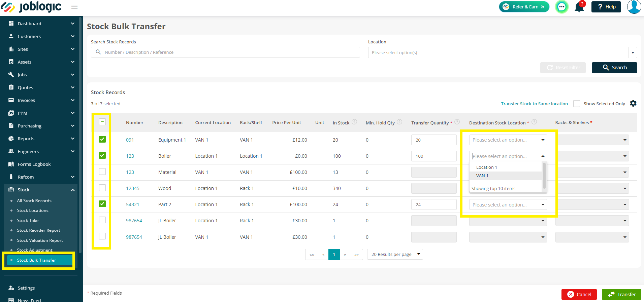Open the chat bubble icon
Screen dimensions: 644x302
[561, 7]
